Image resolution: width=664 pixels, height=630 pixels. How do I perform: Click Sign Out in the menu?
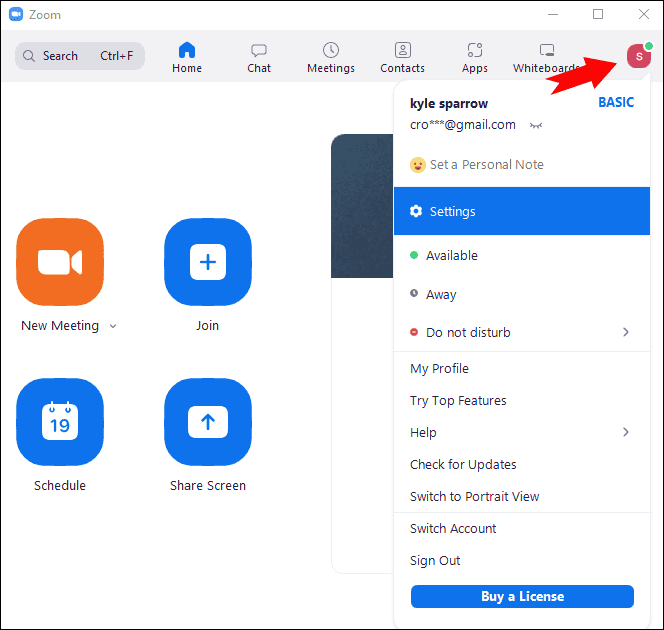click(x=435, y=561)
